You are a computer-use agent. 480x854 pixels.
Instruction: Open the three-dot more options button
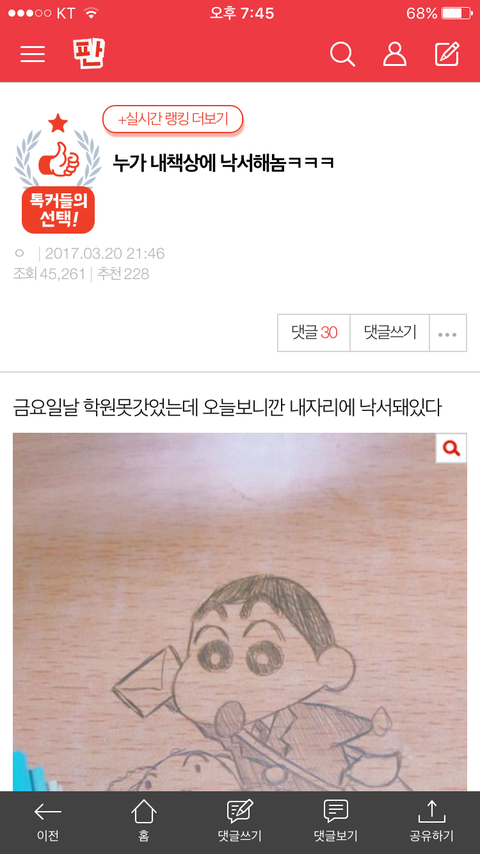448,333
